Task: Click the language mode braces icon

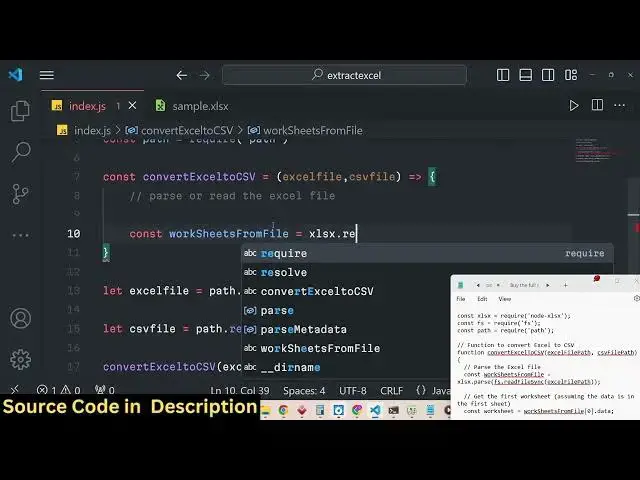Action: [421, 391]
